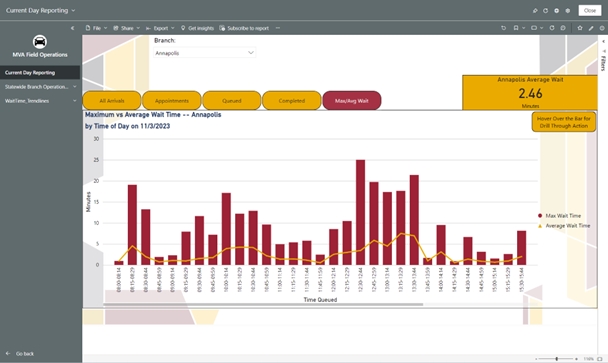The width and height of the screenshot is (608, 363).
Task: Click the Average Wait Time legend entry
Action: tap(564, 225)
